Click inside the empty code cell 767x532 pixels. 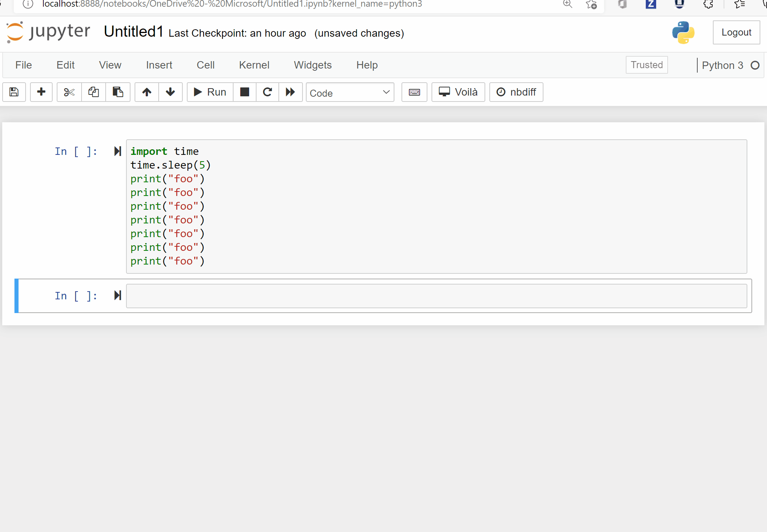coord(371,296)
